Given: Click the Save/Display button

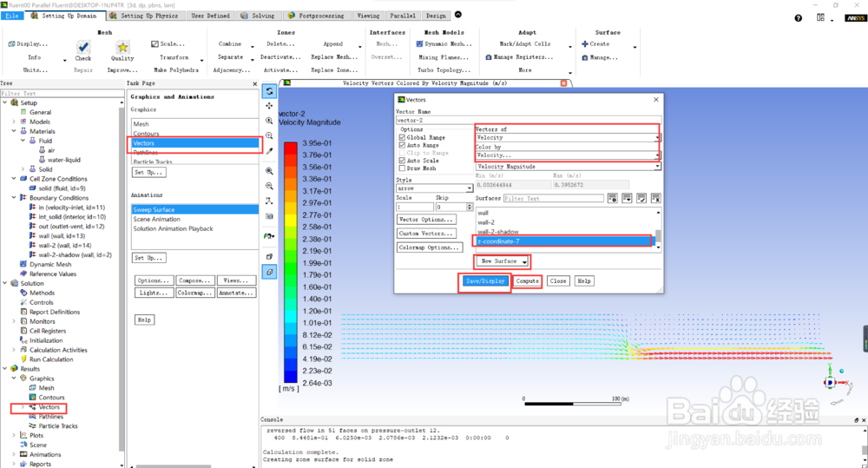Looking at the screenshot, I should point(485,280).
